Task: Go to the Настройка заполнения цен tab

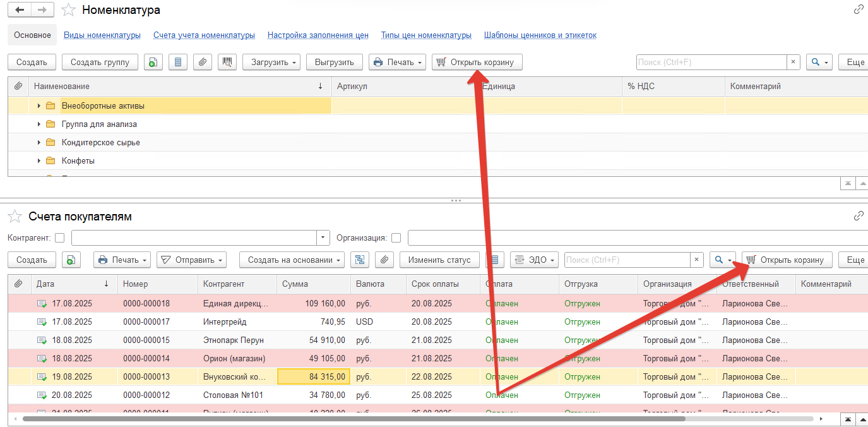Action: [x=318, y=35]
